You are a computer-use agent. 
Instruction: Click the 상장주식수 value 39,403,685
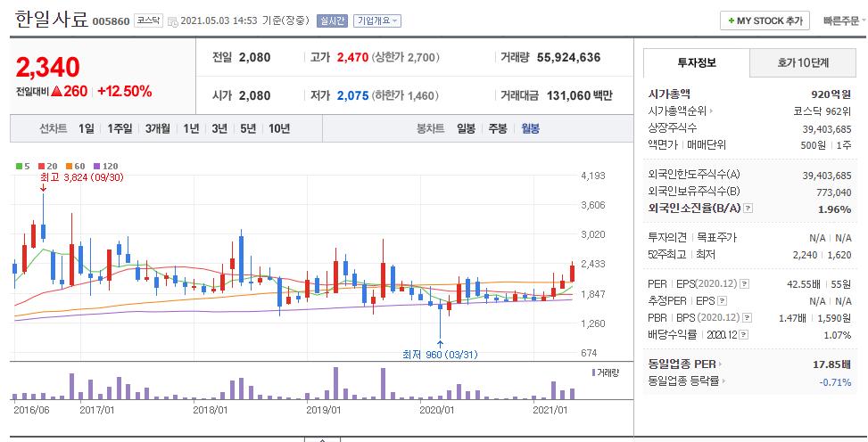pyautogui.click(x=827, y=129)
